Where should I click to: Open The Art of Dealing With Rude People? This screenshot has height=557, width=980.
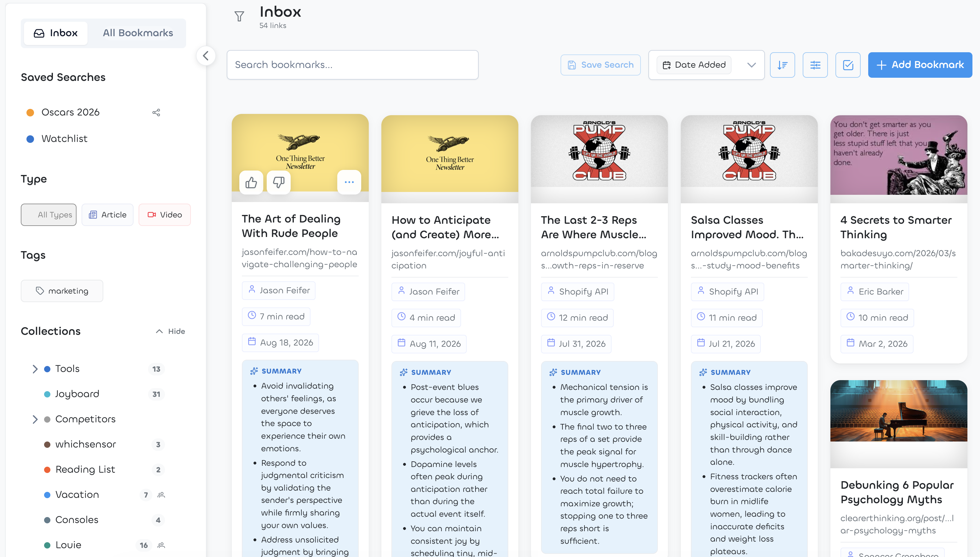coord(291,226)
